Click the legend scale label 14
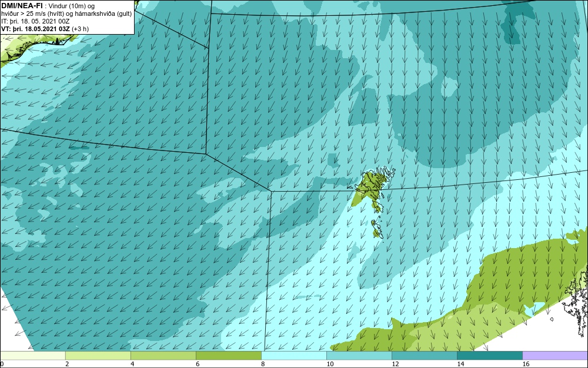The image size is (588, 368). point(460,364)
